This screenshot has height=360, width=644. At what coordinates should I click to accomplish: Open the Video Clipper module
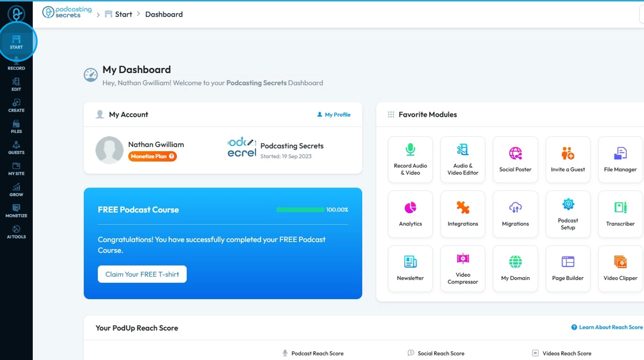[620, 269]
